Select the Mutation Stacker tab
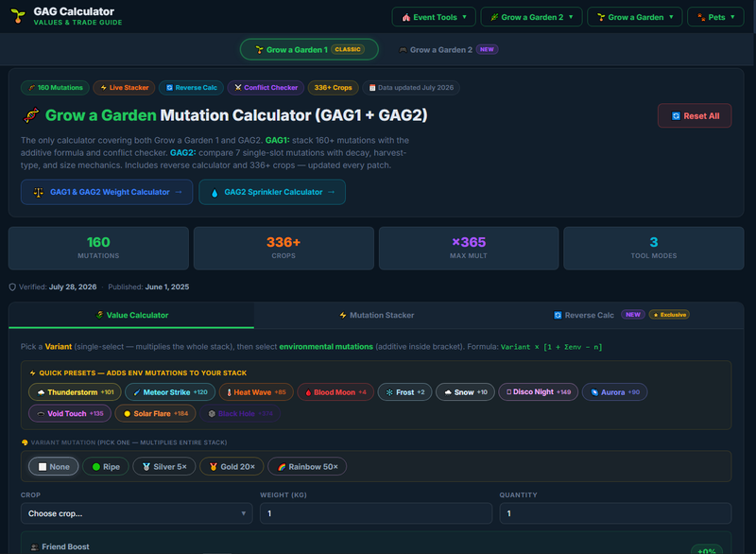Image resolution: width=756 pixels, height=554 pixels. (x=376, y=316)
